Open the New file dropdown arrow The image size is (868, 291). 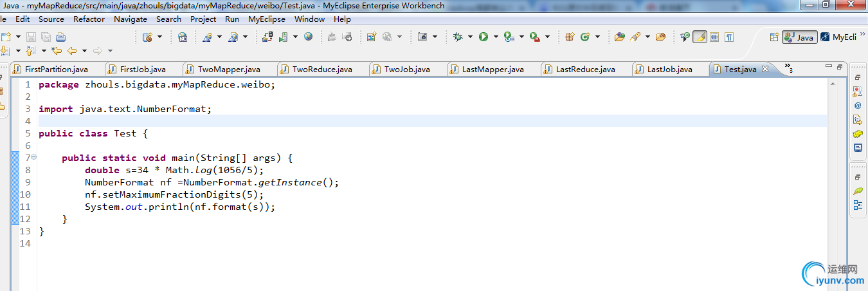[18, 37]
